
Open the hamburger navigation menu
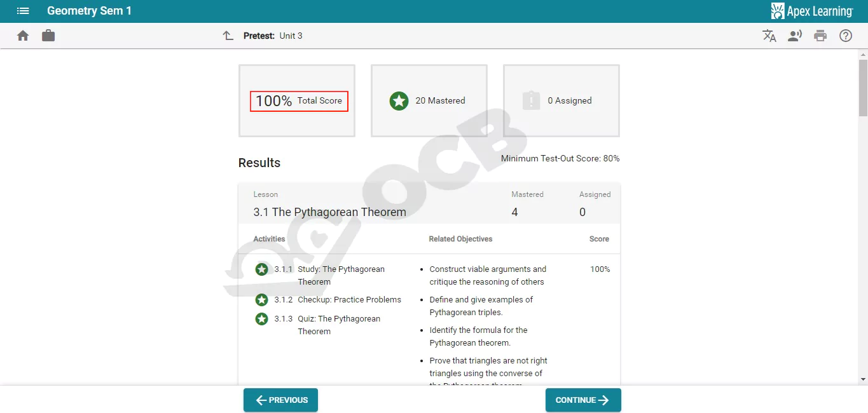tap(23, 11)
